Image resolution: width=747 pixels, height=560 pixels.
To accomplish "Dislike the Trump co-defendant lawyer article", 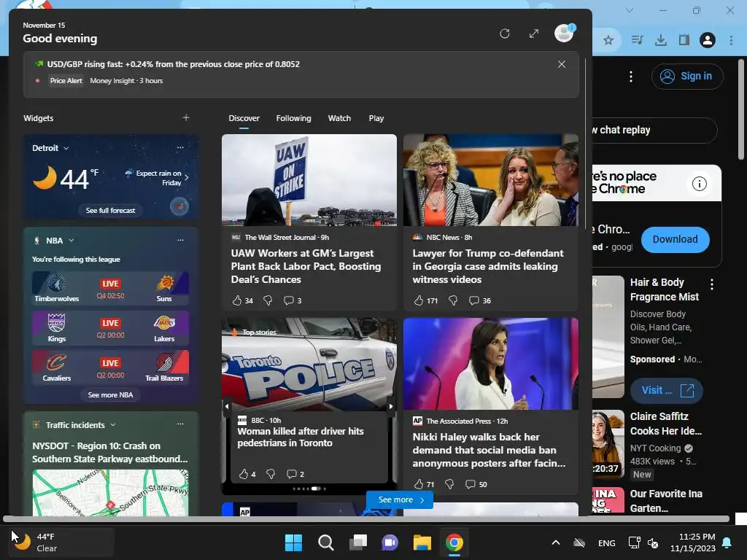I will click(453, 300).
